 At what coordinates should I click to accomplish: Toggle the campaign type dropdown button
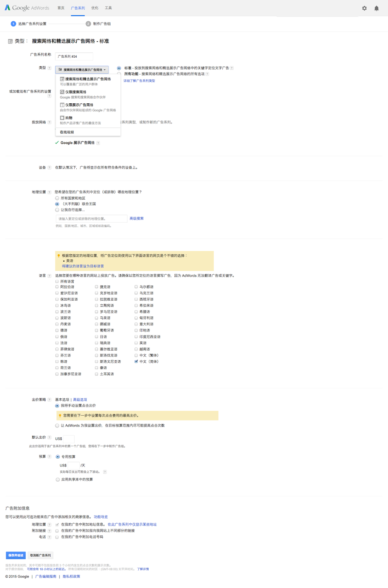82,69
